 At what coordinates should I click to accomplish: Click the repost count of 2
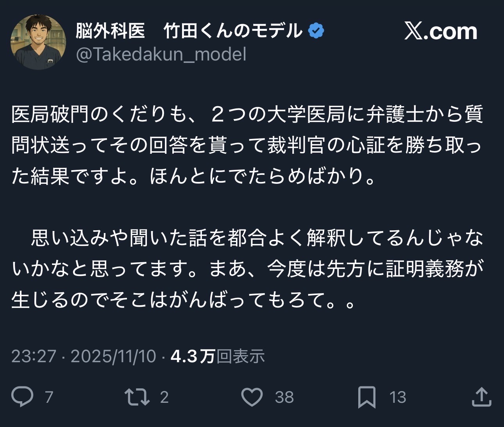click(x=164, y=397)
